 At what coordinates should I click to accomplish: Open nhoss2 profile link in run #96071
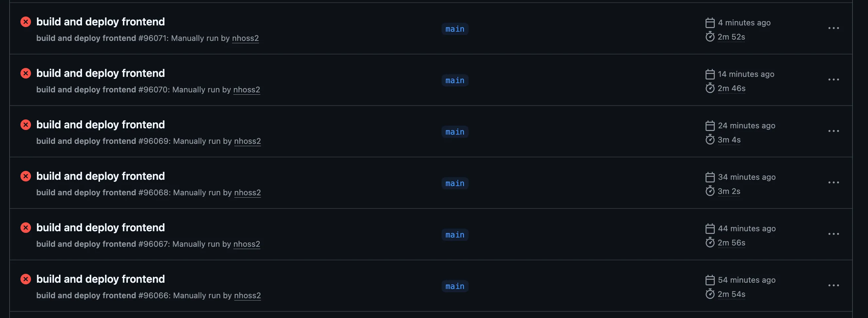[x=245, y=38]
